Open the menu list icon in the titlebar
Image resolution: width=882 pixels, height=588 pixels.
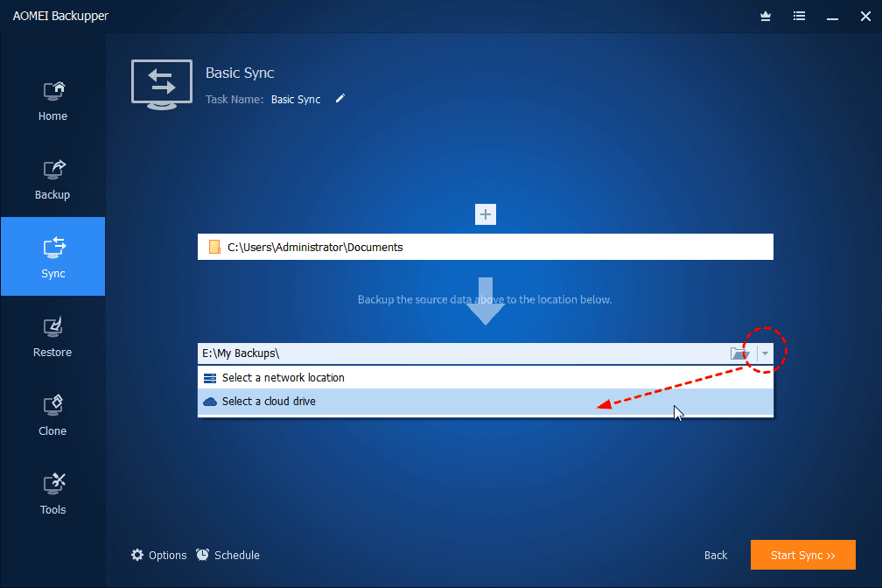coord(799,16)
